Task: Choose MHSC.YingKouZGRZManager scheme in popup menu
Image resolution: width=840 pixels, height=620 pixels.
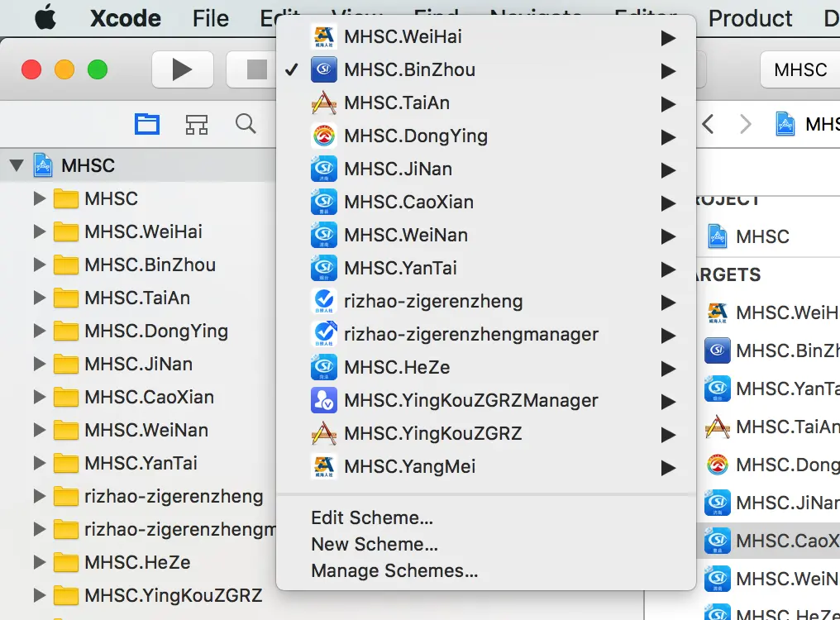Action: coord(486,400)
